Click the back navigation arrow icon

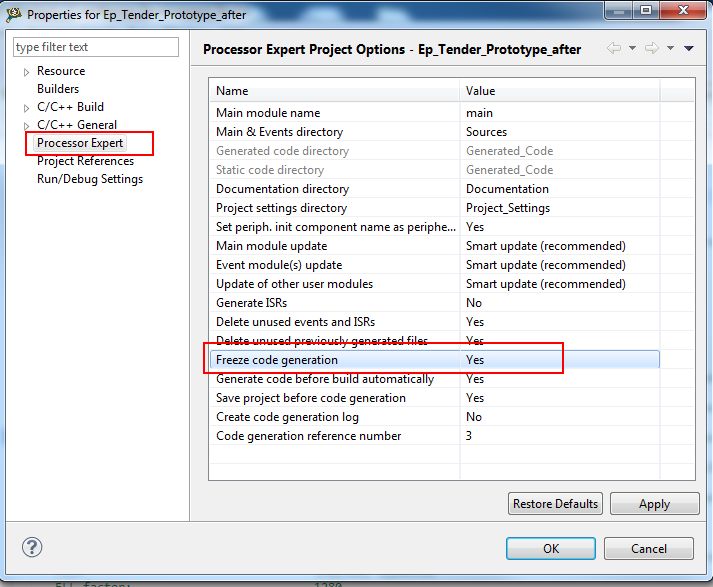(613, 49)
